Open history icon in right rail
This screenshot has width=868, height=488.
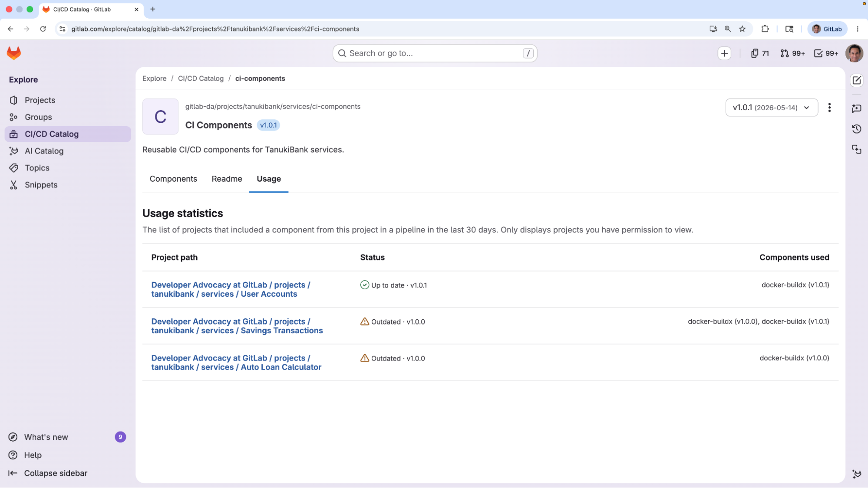click(x=856, y=129)
